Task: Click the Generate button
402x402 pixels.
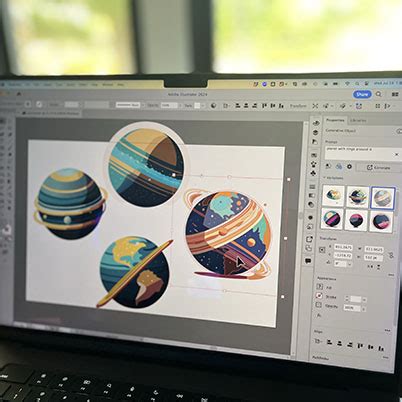Action: point(379,168)
